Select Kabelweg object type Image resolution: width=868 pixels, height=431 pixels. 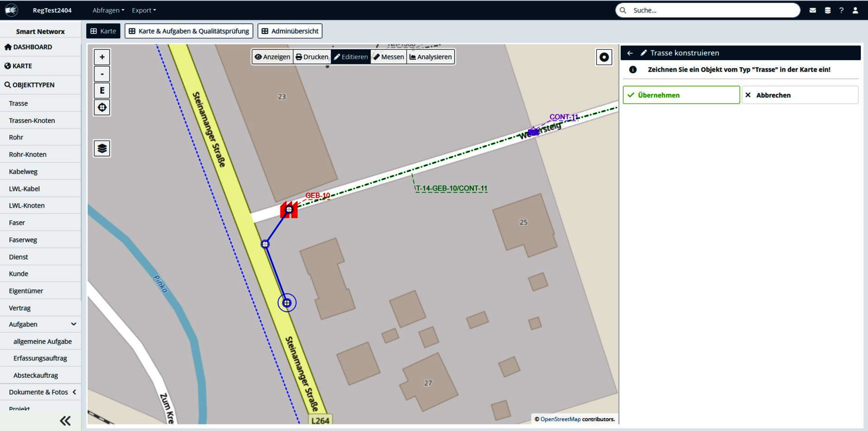(41, 171)
